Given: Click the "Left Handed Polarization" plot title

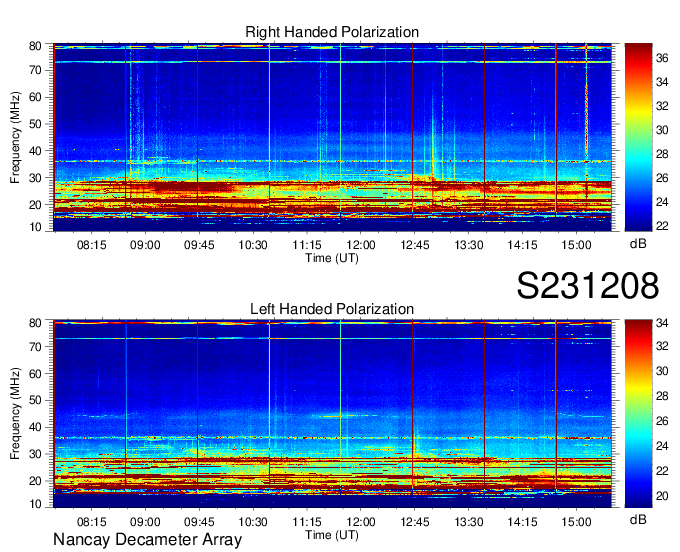Looking at the screenshot, I should pyautogui.click(x=332, y=309).
